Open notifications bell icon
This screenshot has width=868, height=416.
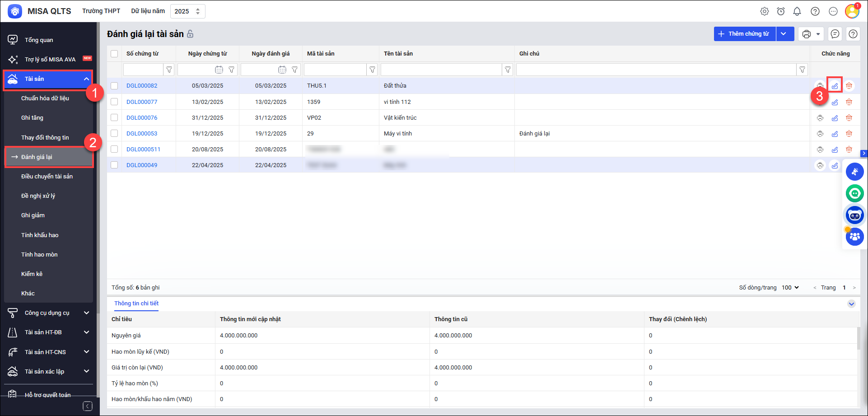pos(797,11)
